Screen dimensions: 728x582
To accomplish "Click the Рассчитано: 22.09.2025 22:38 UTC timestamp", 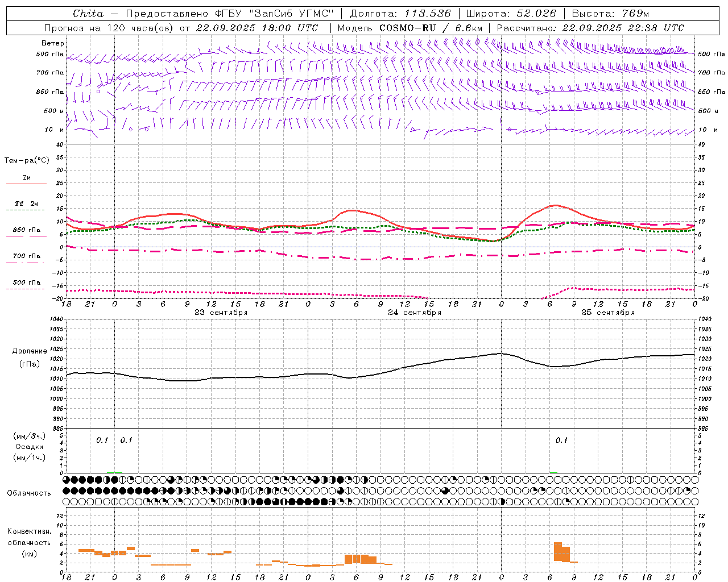I will coord(590,28).
